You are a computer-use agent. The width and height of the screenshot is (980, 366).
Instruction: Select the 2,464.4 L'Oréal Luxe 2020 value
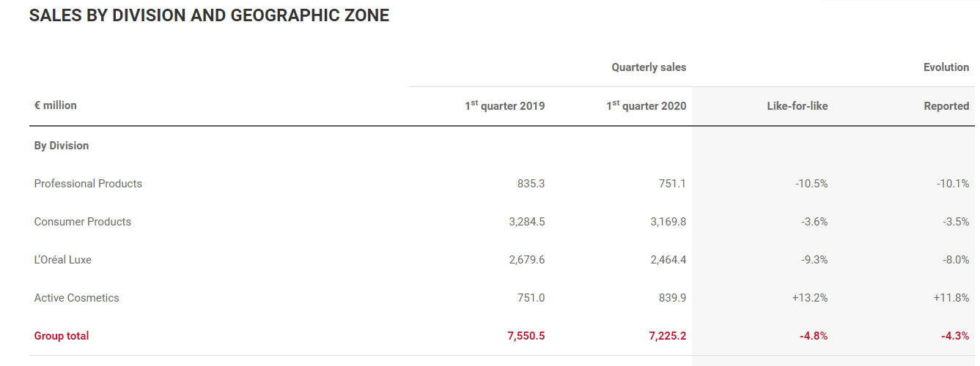point(668,260)
